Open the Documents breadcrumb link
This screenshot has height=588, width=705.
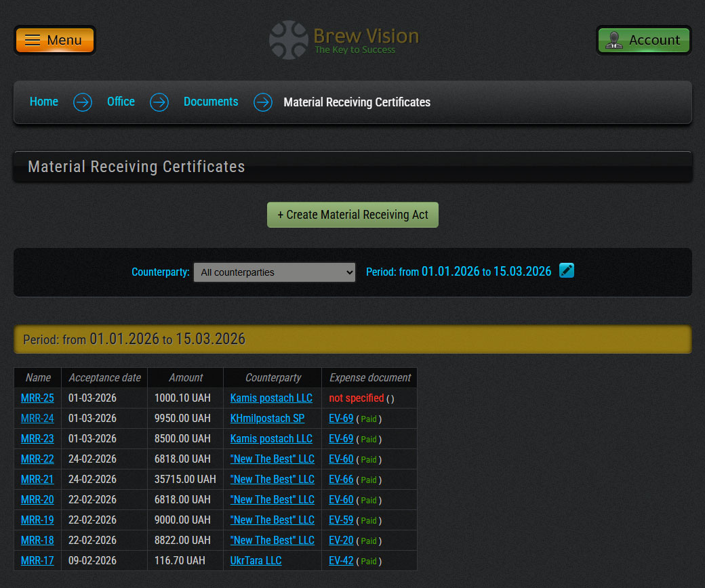(211, 102)
